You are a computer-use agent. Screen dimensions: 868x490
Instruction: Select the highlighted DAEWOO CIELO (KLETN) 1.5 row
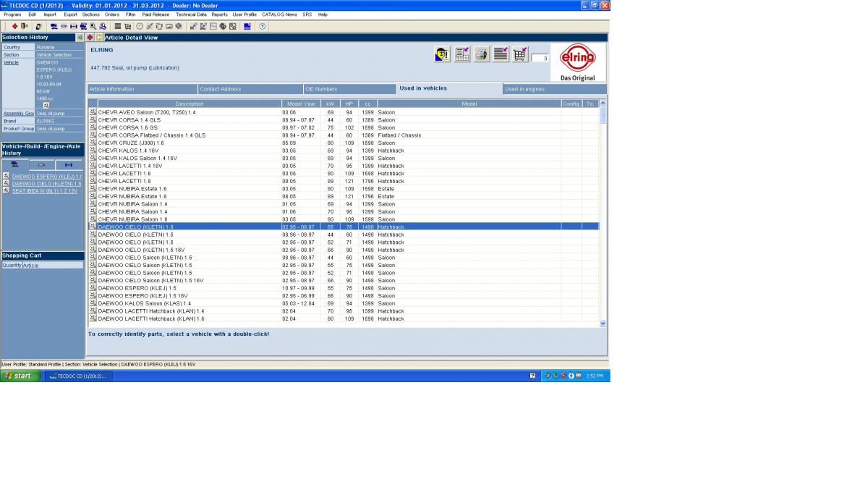tap(344, 227)
